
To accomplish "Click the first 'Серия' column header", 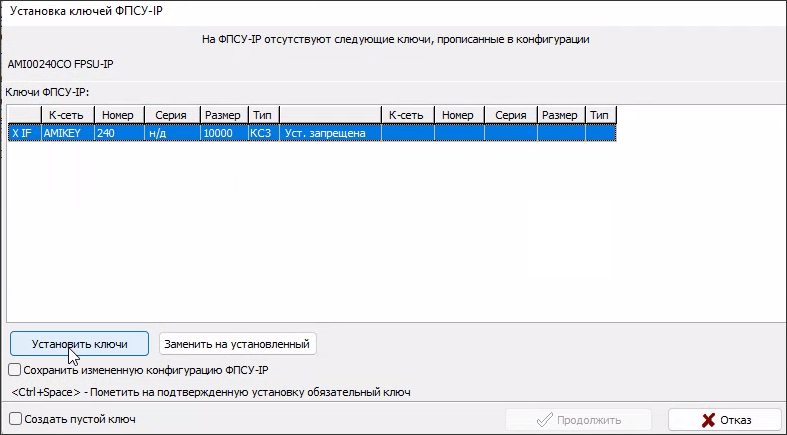I will [171, 115].
